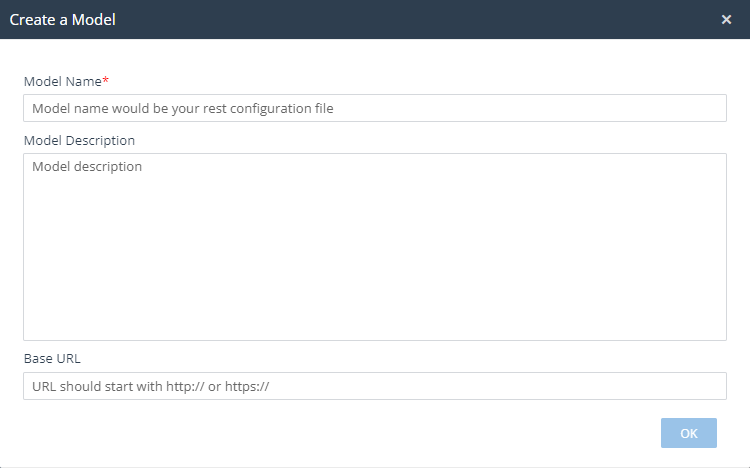Screen dimensions: 750x468
Task: Click the Model Name input field
Action: [x=374, y=108]
